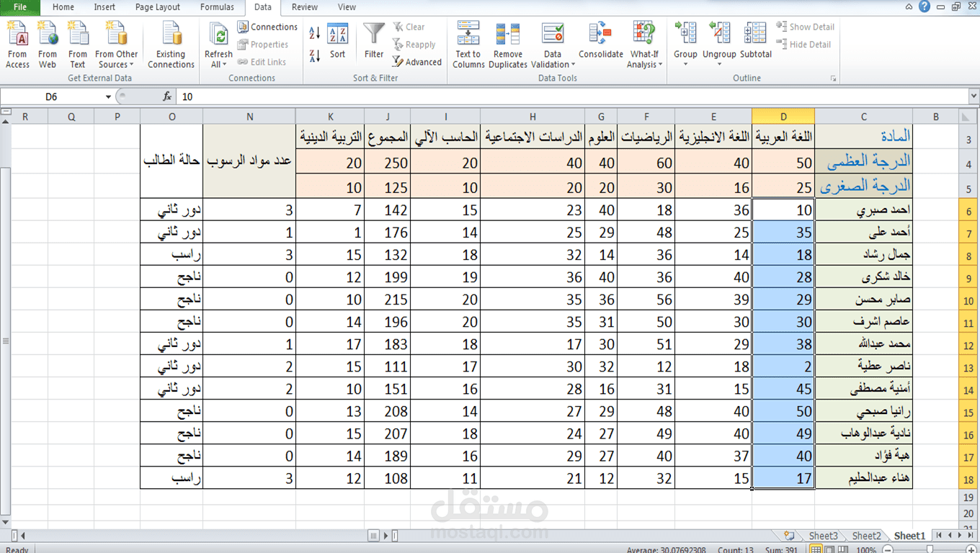
Task: Click the zoom out minus button
Action: 888,549
